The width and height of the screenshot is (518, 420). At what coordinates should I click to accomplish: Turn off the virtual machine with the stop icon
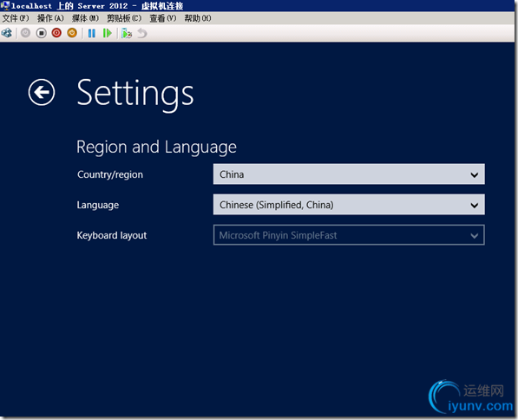point(42,33)
